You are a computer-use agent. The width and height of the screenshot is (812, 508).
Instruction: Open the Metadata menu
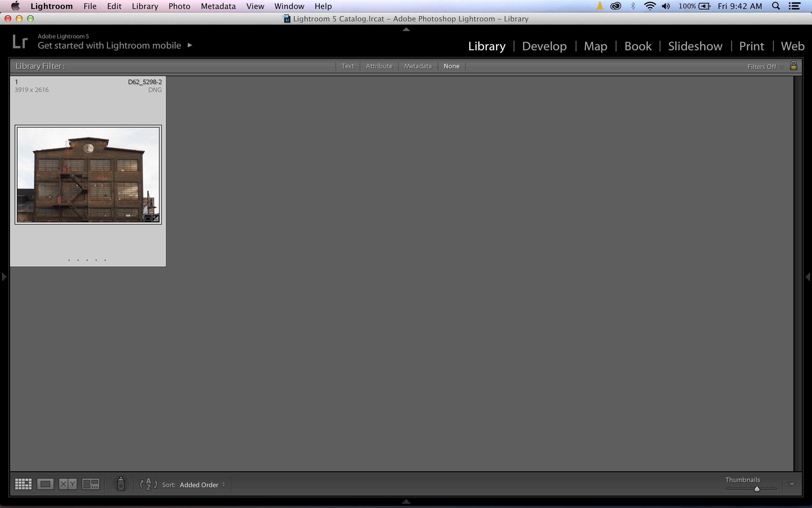coord(218,6)
